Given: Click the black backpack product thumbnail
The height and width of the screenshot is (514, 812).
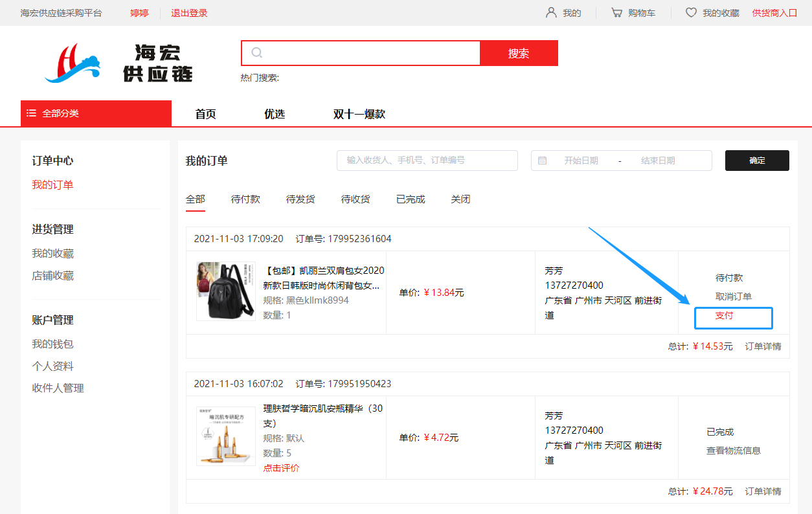Looking at the screenshot, I should tap(226, 291).
